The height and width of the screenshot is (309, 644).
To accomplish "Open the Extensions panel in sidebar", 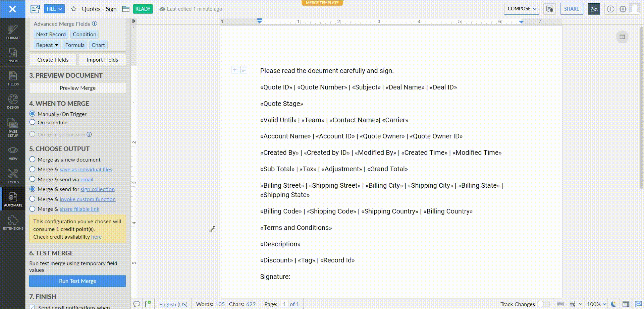I will (x=13, y=223).
